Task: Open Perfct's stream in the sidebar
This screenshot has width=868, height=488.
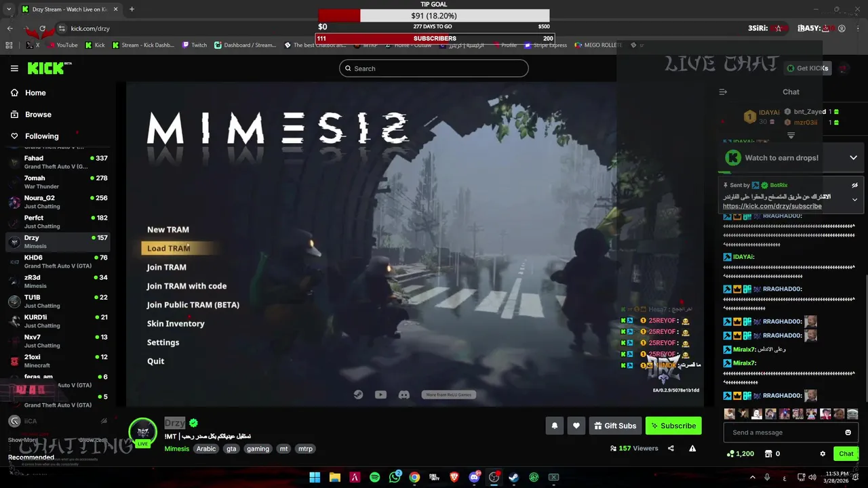Action: click(x=58, y=222)
